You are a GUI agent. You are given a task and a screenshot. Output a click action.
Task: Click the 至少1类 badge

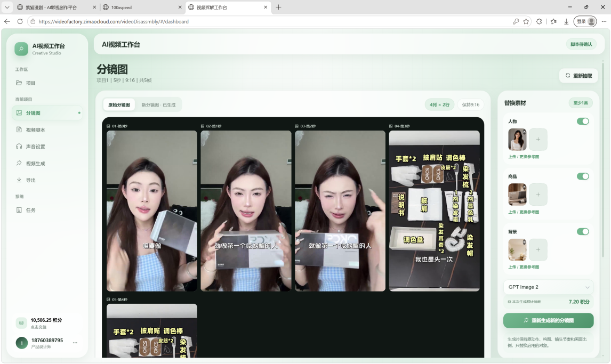click(x=581, y=103)
